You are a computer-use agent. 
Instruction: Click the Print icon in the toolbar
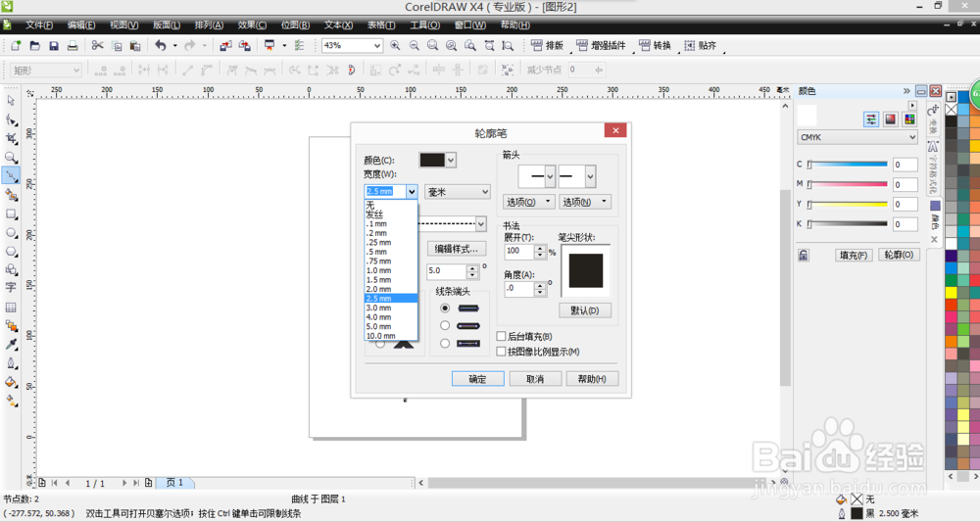click(73, 46)
